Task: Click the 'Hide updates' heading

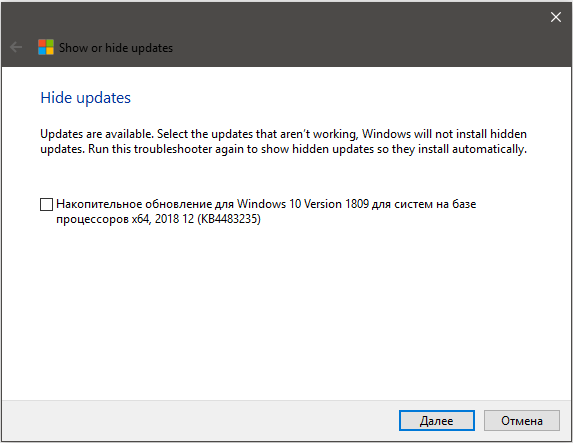Action: click(86, 98)
